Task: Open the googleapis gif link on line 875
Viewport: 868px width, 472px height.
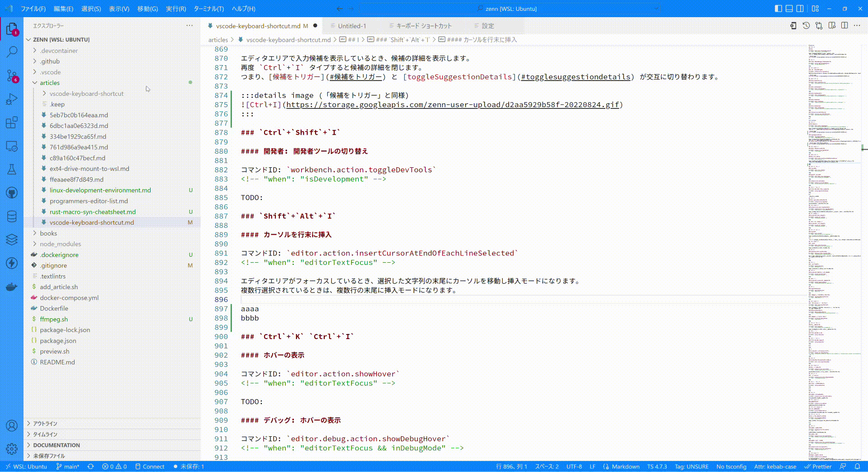Action: pos(453,105)
